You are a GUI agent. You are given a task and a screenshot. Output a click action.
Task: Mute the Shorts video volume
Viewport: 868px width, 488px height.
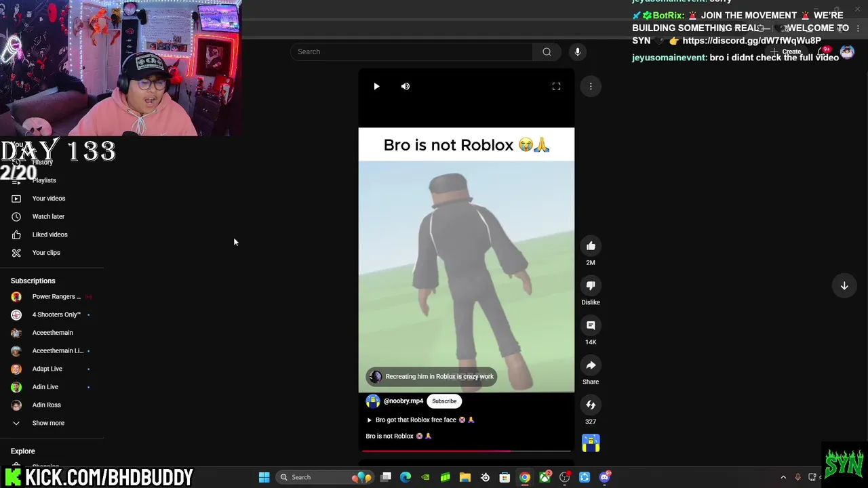[x=406, y=86]
